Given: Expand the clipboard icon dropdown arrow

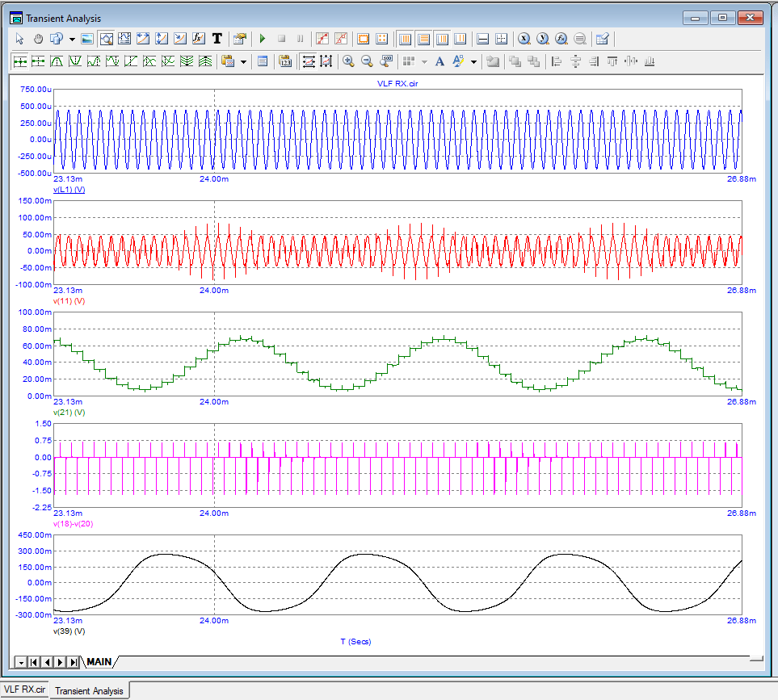Looking at the screenshot, I should [244, 61].
